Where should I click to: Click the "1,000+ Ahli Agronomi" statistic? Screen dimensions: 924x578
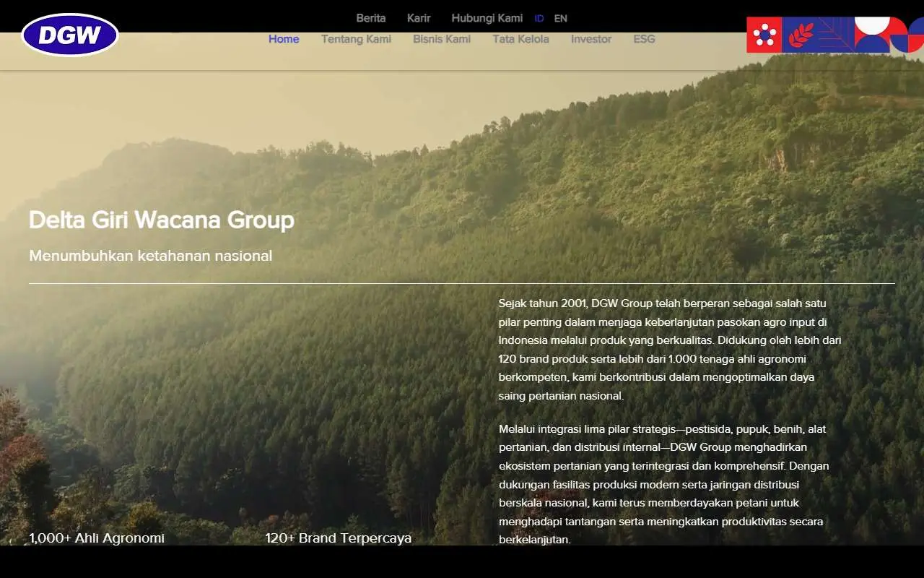point(97,538)
